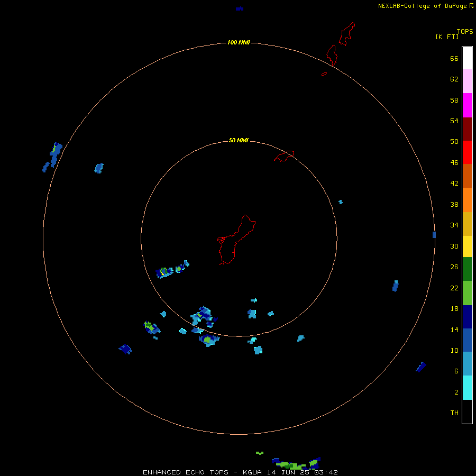Click the light blue swatch between 6 and 10
The image size is (476, 476).
point(467,364)
